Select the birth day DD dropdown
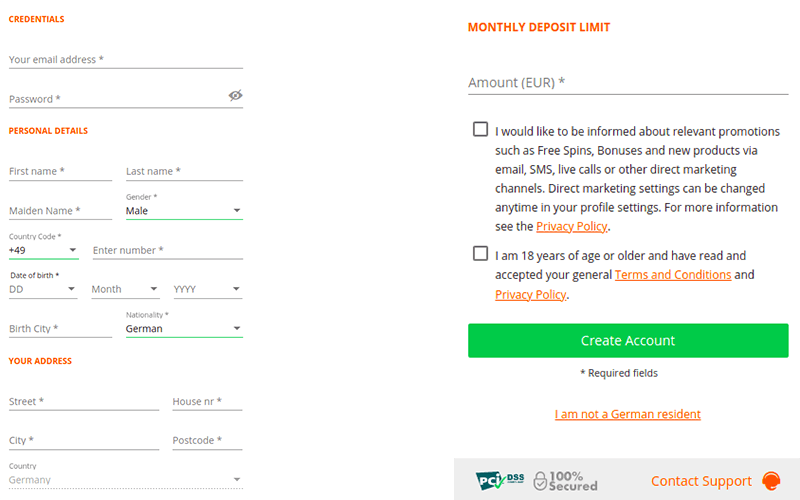800x500 pixels. click(43, 289)
